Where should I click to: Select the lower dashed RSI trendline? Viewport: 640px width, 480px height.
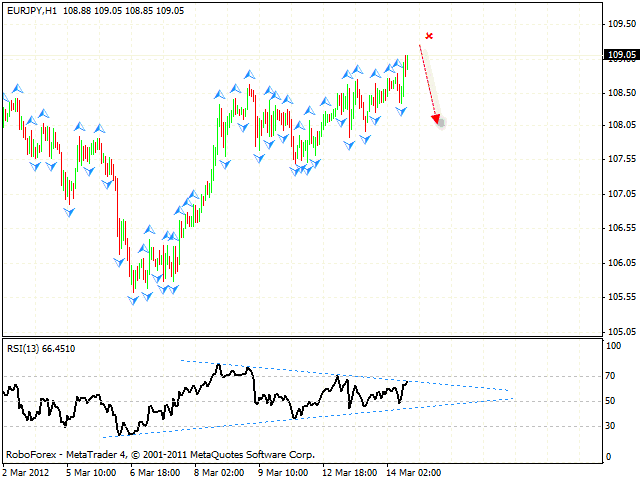pyautogui.click(x=300, y=417)
